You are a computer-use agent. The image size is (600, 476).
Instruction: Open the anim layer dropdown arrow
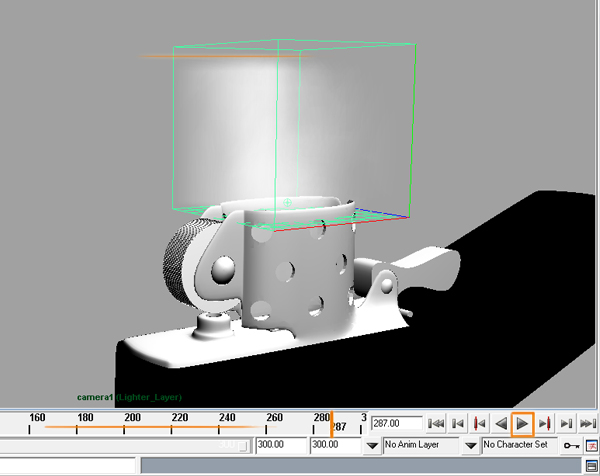pos(372,445)
